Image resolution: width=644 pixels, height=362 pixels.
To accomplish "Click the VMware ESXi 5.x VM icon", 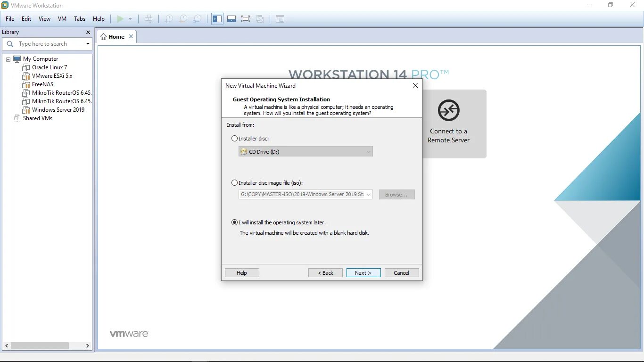I will (x=26, y=76).
